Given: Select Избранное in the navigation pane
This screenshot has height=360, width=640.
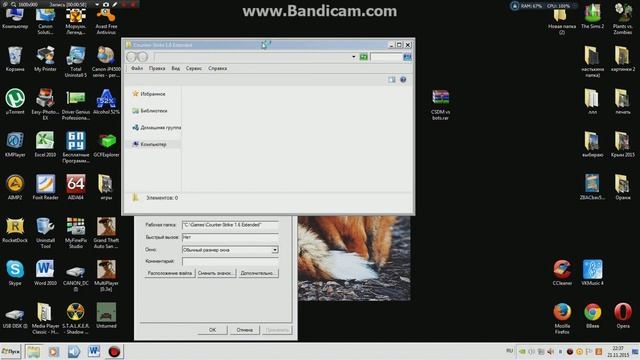Looking at the screenshot, I should point(149,94).
